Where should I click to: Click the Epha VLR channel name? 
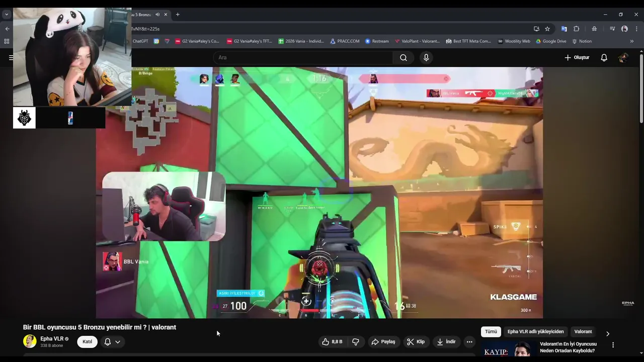52,339
